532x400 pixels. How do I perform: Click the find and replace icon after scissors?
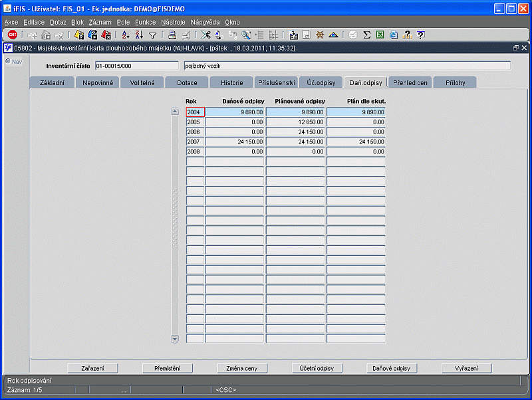click(x=219, y=35)
